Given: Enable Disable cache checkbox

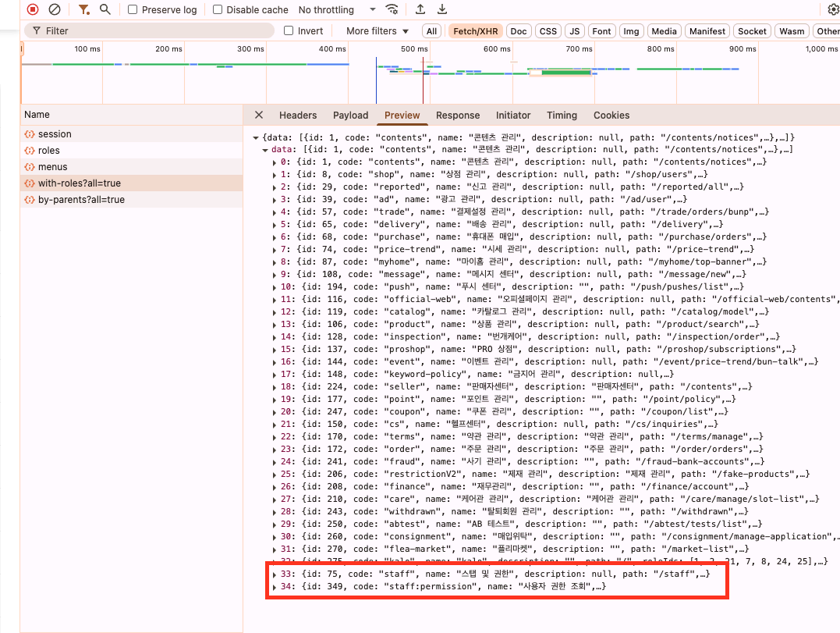Looking at the screenshot, I should coord(218,9).
